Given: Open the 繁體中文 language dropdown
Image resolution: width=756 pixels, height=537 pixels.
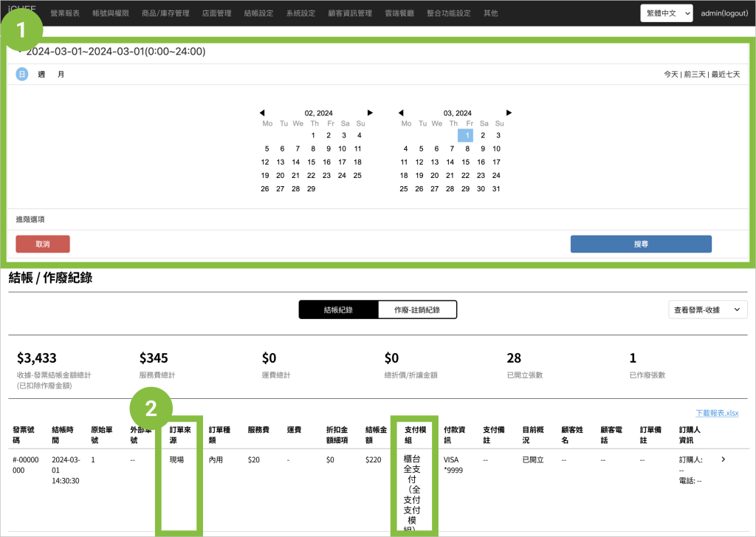Looking at the screenshot, I should coord(666,13).
